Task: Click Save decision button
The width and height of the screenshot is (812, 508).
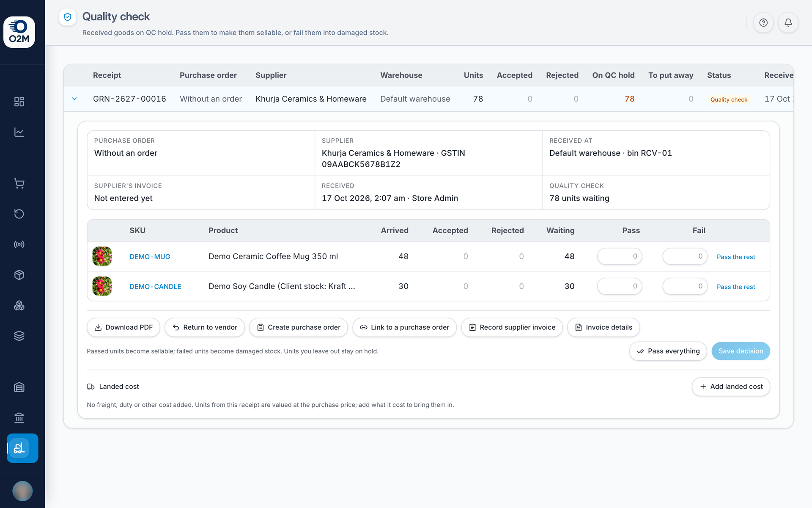Action: 741,351
